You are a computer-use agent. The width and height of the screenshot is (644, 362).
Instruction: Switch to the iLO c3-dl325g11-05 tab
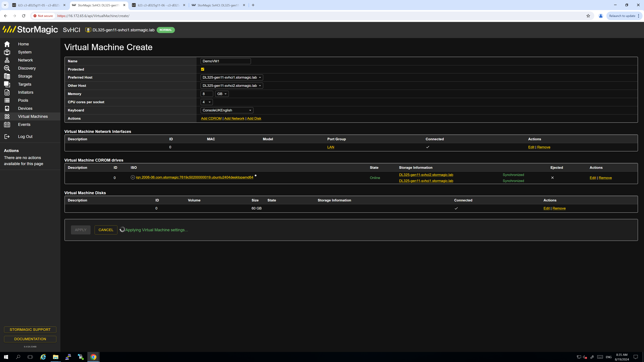coord(39,5)
